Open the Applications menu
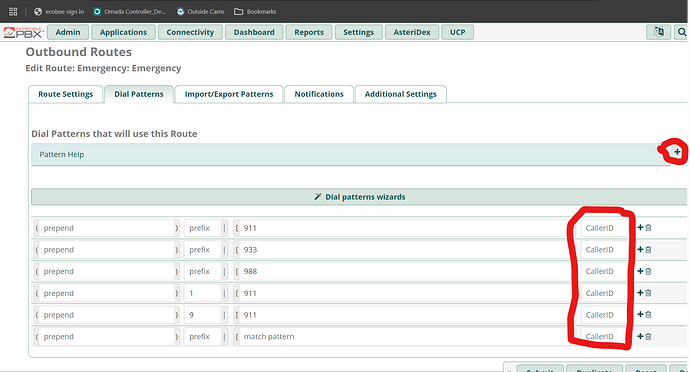Image resolution: width=690 pixels, height=372 pixels. pyautogui.click(x=123, y=32)
